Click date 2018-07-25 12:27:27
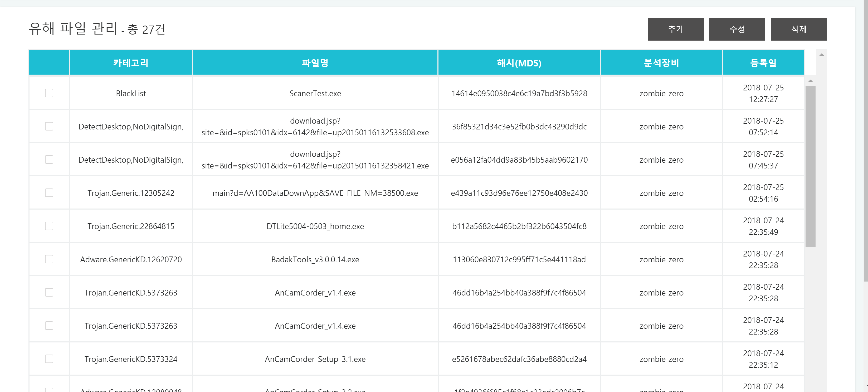This screenshot has width=868, height=392. click(763, 93)
